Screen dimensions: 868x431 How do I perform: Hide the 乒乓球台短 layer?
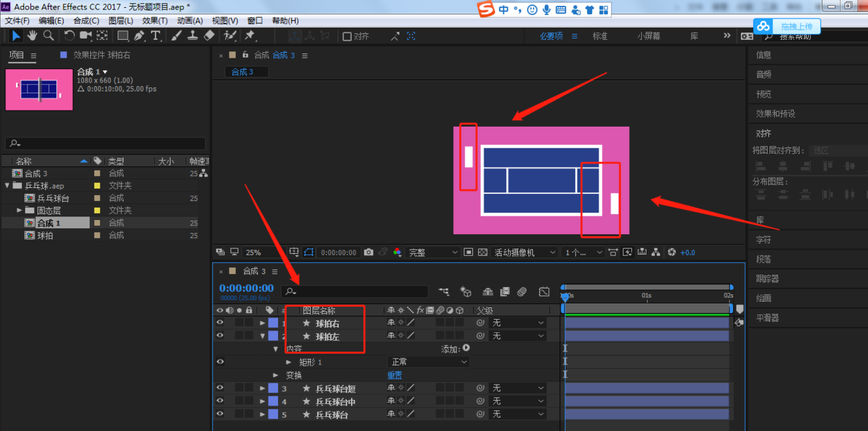click(x=220, y=388)
